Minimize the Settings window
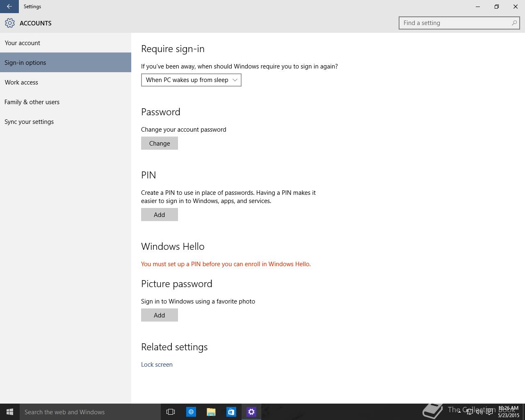Viewport: 525px width, 420px height. point(478,7)
